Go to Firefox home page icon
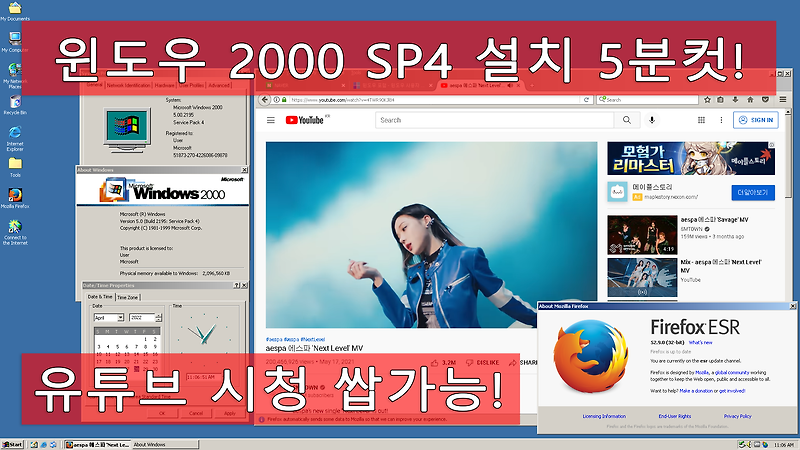The width and height of the screenshot is (800, 450). (x=750, y=99)
